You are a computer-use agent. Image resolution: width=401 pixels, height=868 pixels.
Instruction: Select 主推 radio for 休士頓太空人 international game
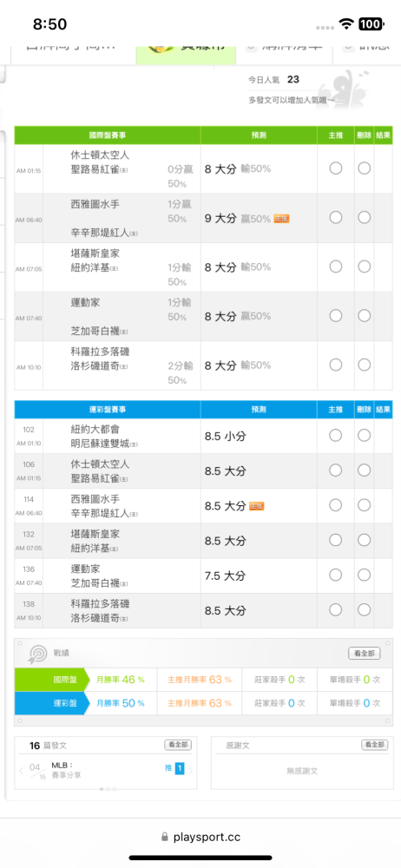coord(336,168)
